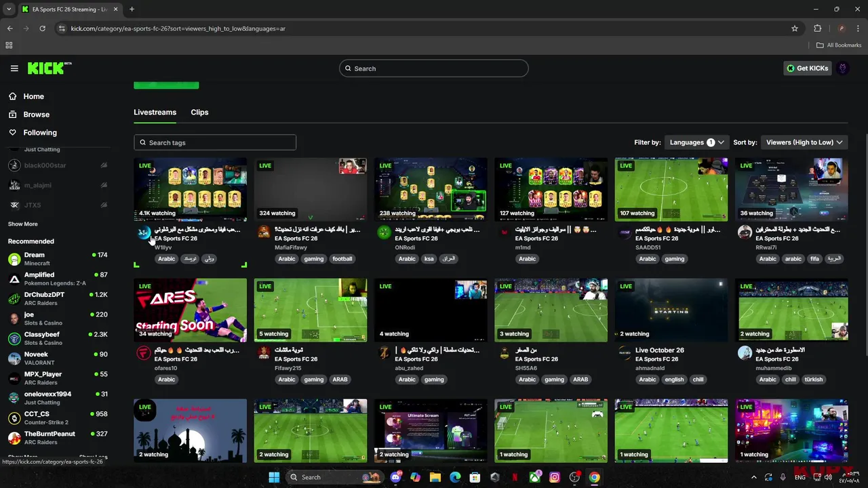Click the browser address bar
Viewport: 868px width, 488px height.
coord(427,28)
